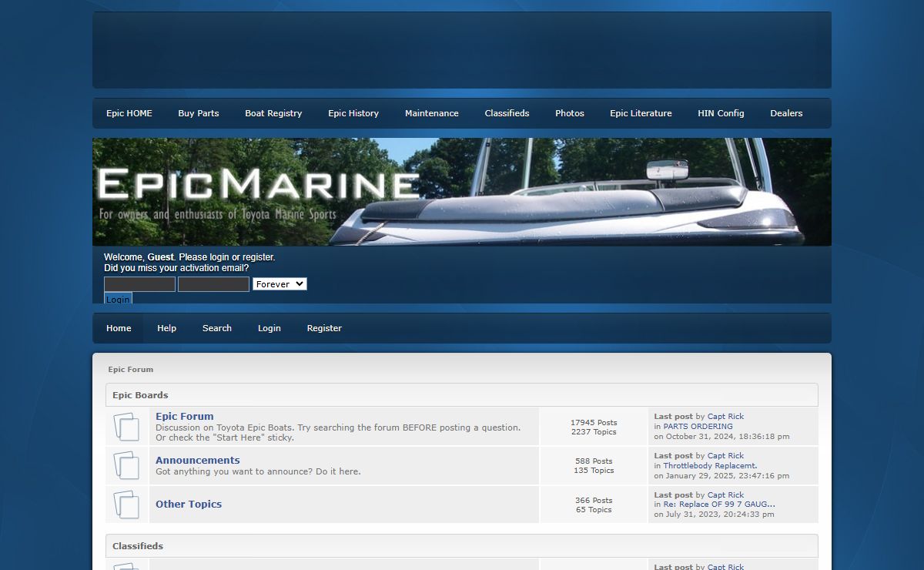The width and height of the screenshot is (924, 570).
Task: Open the Epic Forum board folder icon
Action: [127, 427]
